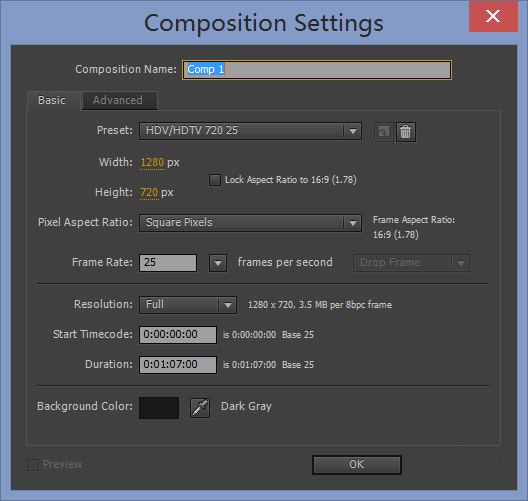Click the Duration field
Viewport: 528px width, 501px height.
pyautogui.click(x=178, y=365)
